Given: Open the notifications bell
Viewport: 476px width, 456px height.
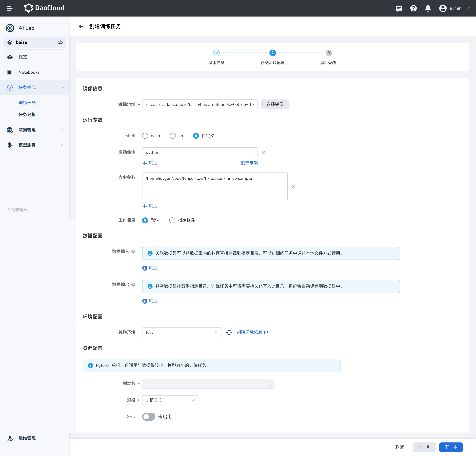Looking at the screenshot, I should [428, 8].
